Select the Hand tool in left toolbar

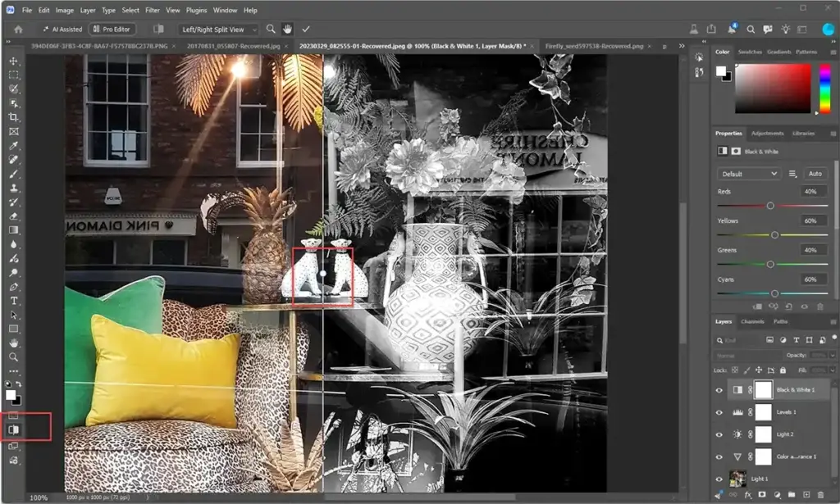[x=13, y=343]
